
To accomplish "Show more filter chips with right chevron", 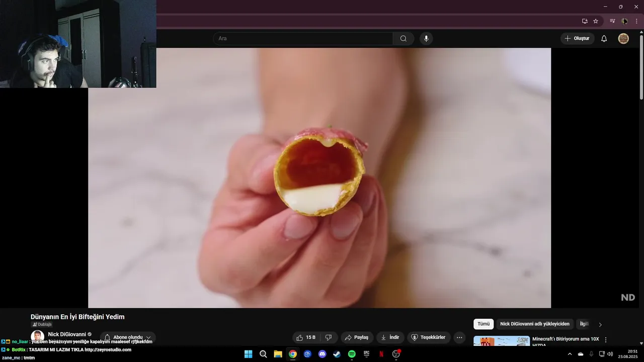I will [600, 325].
